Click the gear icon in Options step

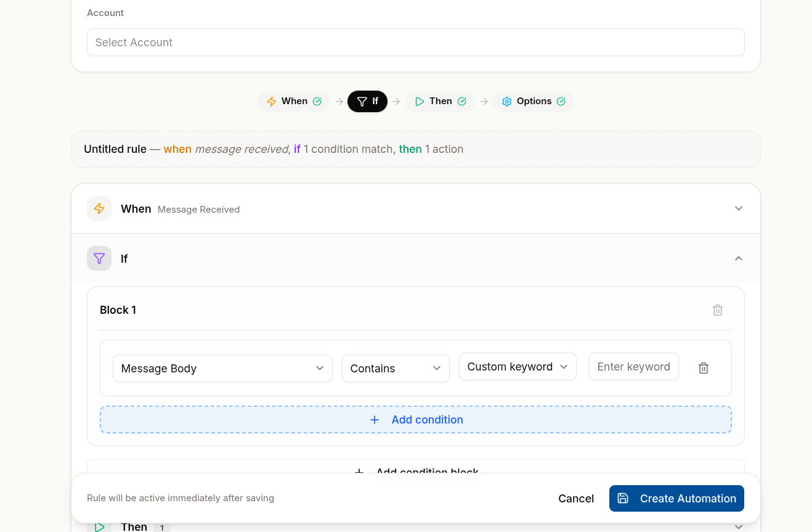507,102
